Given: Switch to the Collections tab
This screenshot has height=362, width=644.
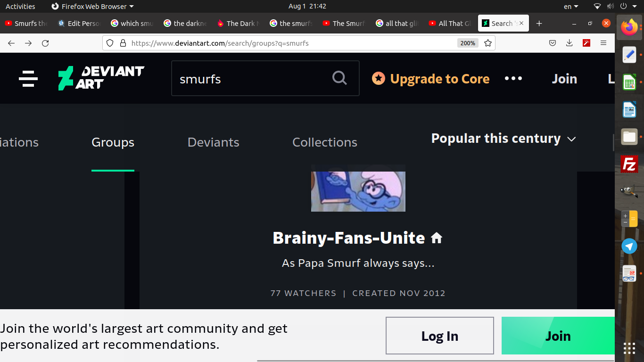Looking at the screenshot, I should 325,142.
